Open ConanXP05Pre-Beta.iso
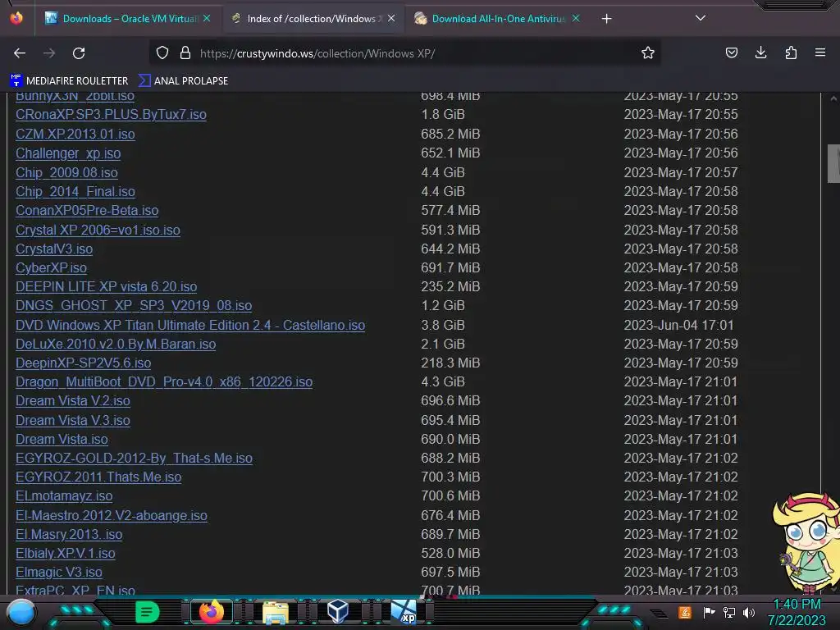This screenshot has height=630, width=840. click(87, 211)
